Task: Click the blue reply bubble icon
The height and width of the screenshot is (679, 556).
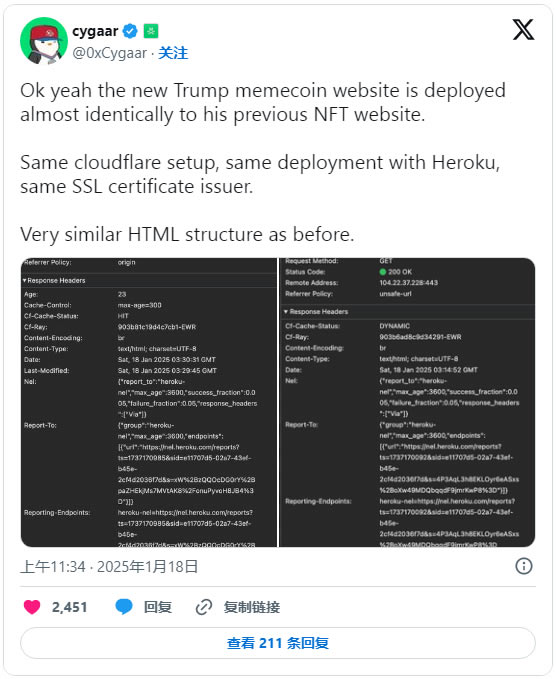Action: [124, 607]
